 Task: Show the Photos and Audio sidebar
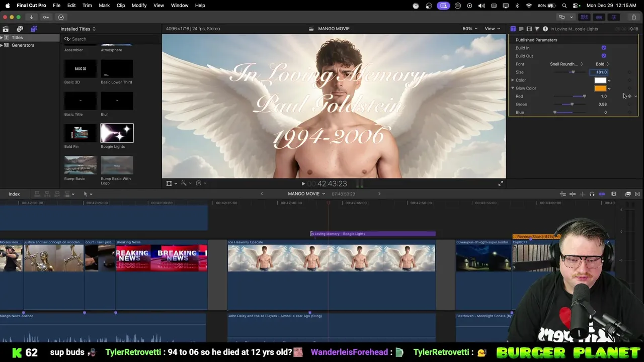[x=20, y=29]
